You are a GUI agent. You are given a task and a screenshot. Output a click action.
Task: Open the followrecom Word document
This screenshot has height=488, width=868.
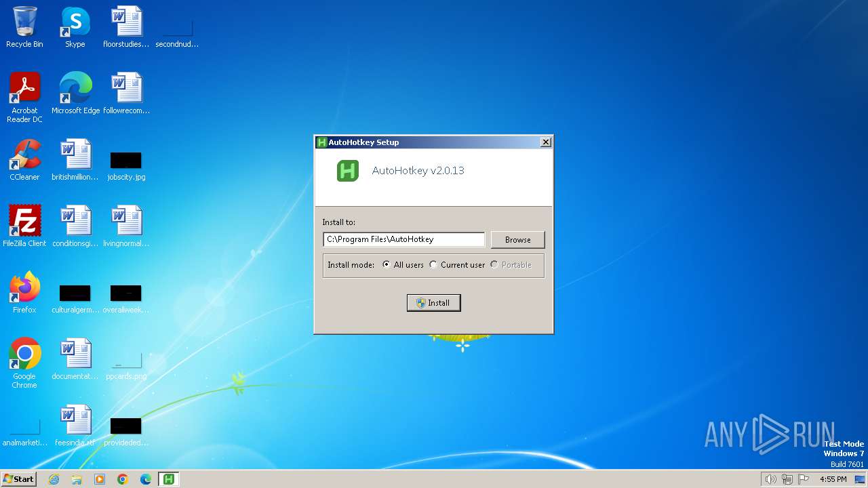tap(126, 94)
